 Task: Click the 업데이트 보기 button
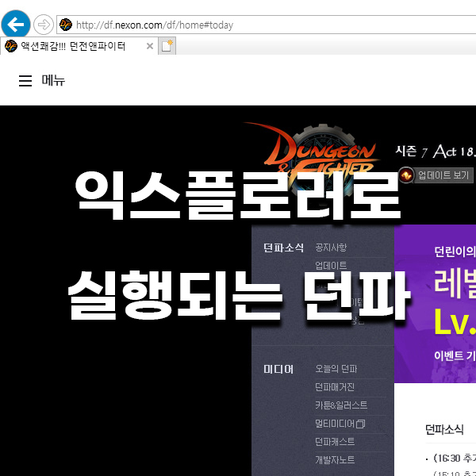[436, 175]
